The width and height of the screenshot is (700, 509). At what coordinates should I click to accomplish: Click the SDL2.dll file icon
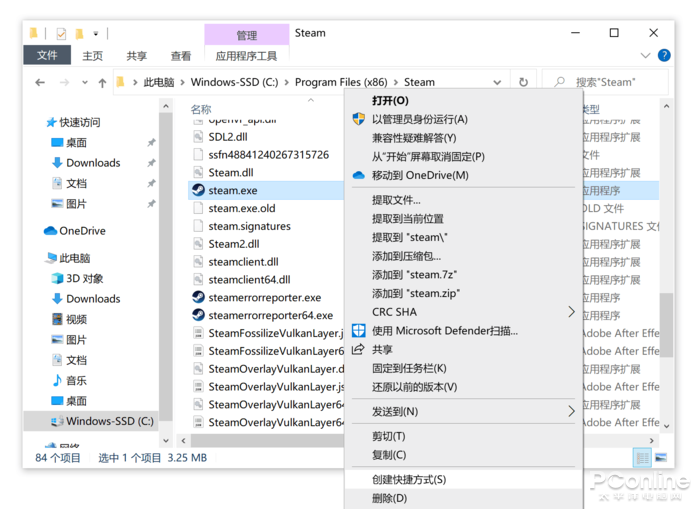point(198,137)
